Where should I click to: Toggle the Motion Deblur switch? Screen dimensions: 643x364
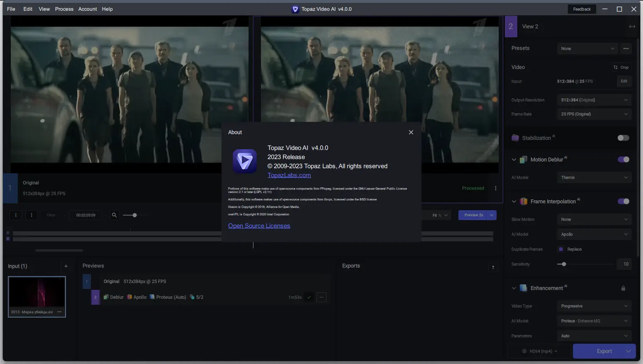coord(623,160)
